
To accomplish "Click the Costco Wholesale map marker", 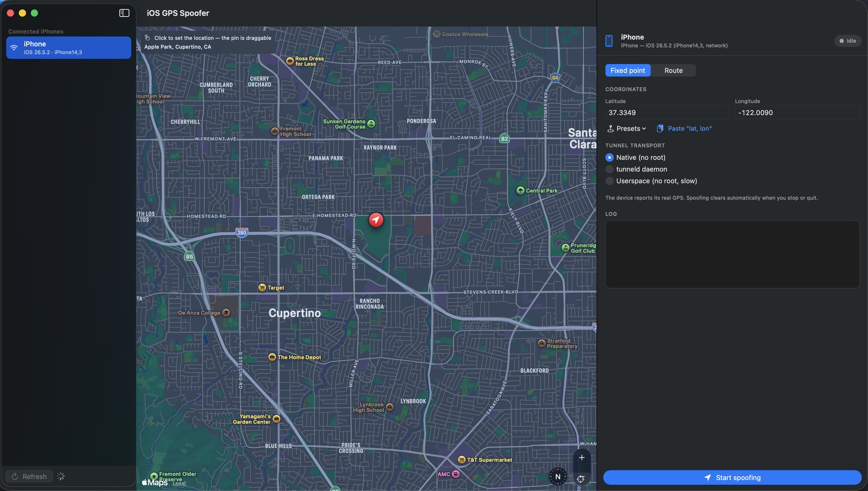I will coord(437,34).
